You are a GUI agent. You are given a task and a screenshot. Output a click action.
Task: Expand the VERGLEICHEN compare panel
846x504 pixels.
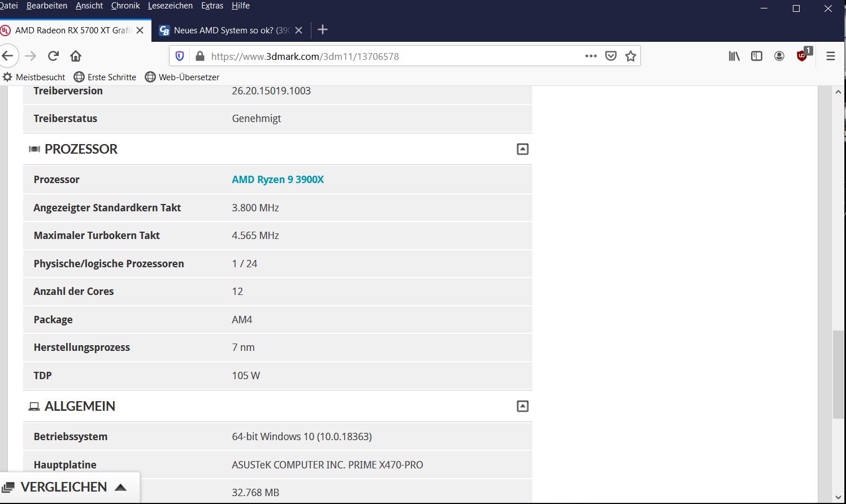coord(70,487)
